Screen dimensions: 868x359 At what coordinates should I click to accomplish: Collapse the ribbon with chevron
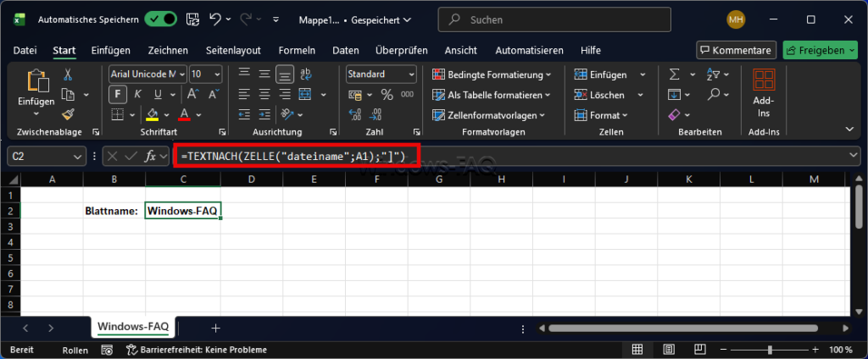[851, 129]
